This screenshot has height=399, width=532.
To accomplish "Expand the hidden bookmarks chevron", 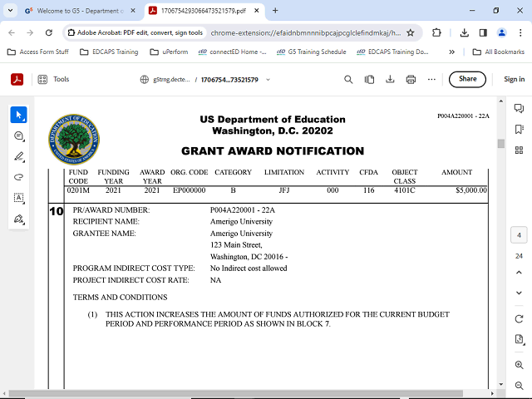I will point(451,52).
